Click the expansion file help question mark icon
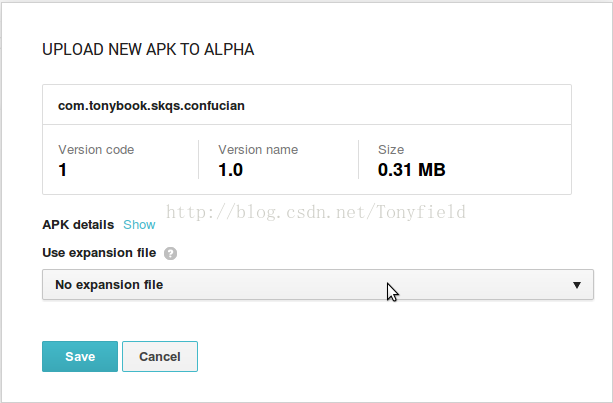The width and height of the screenshot is (613, 403). click(x=170, y=253)
